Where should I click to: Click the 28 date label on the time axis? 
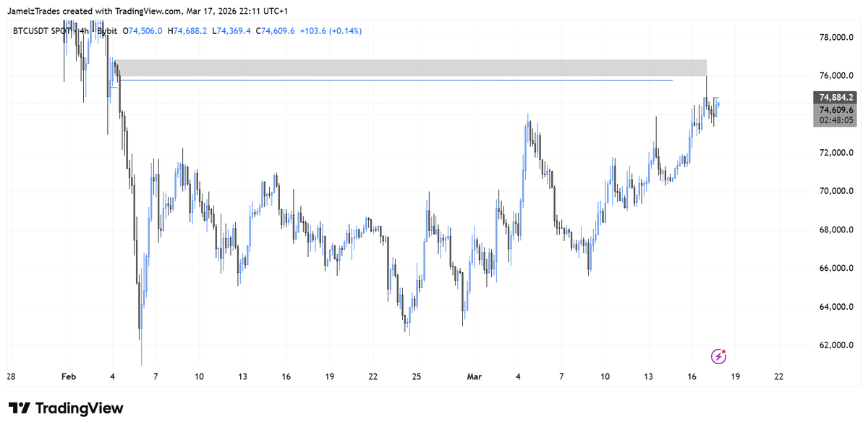click(12, 376)
